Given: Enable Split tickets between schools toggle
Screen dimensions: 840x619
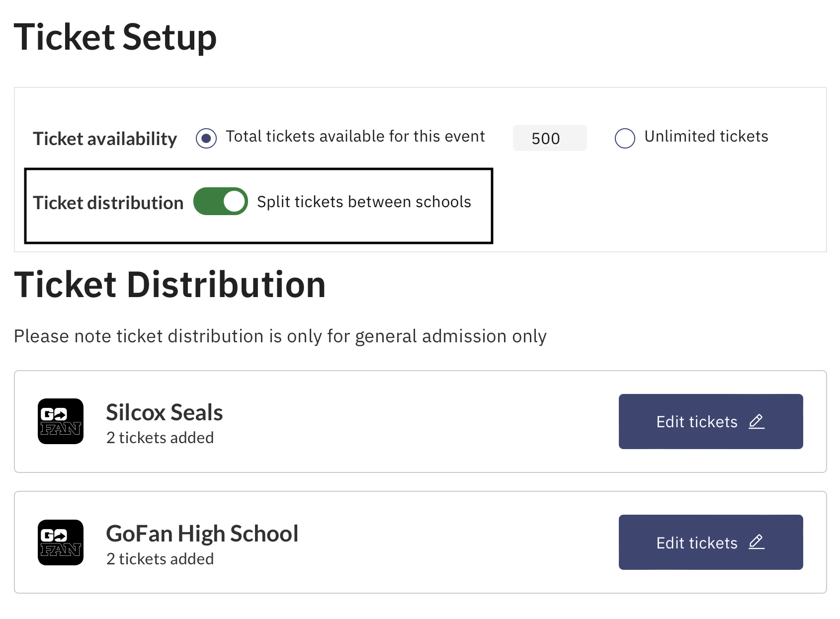Looking at the screenshot, I should click(220, 201).
